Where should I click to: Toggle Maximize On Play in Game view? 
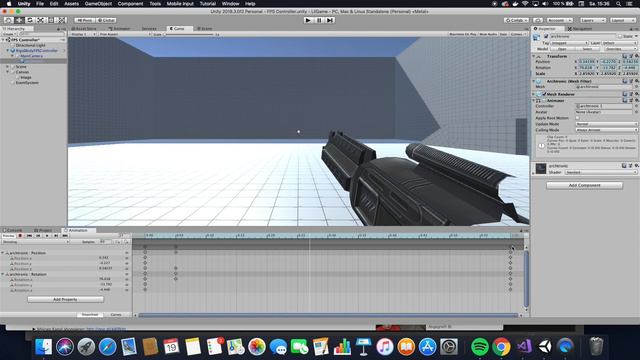click(462, 34)
